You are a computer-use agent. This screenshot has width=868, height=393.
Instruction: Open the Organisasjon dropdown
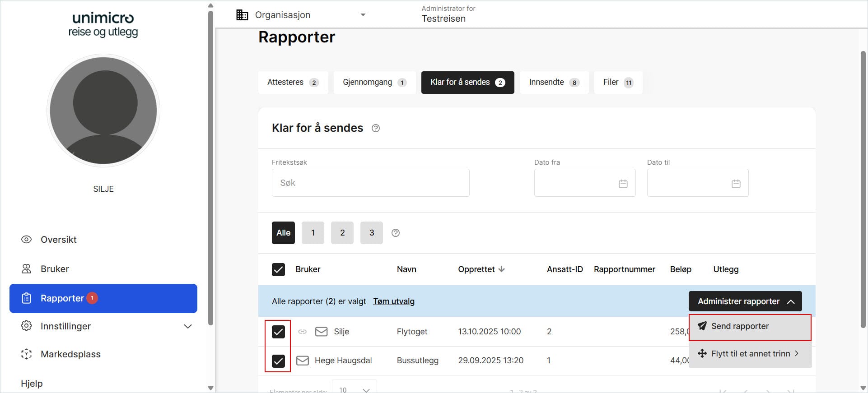tap(301, 15)
